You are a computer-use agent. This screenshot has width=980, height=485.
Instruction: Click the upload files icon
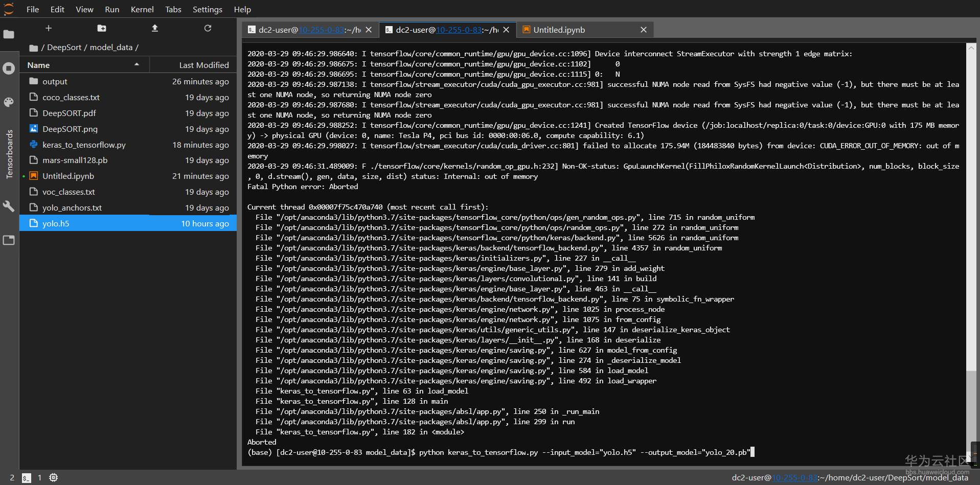tap(155, 28)
